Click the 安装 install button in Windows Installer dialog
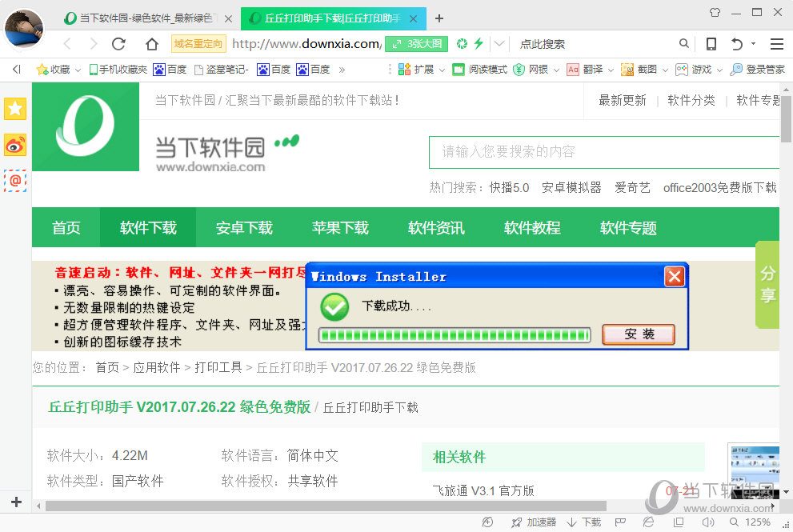The image size is (793, 532). tap(639, 334)
